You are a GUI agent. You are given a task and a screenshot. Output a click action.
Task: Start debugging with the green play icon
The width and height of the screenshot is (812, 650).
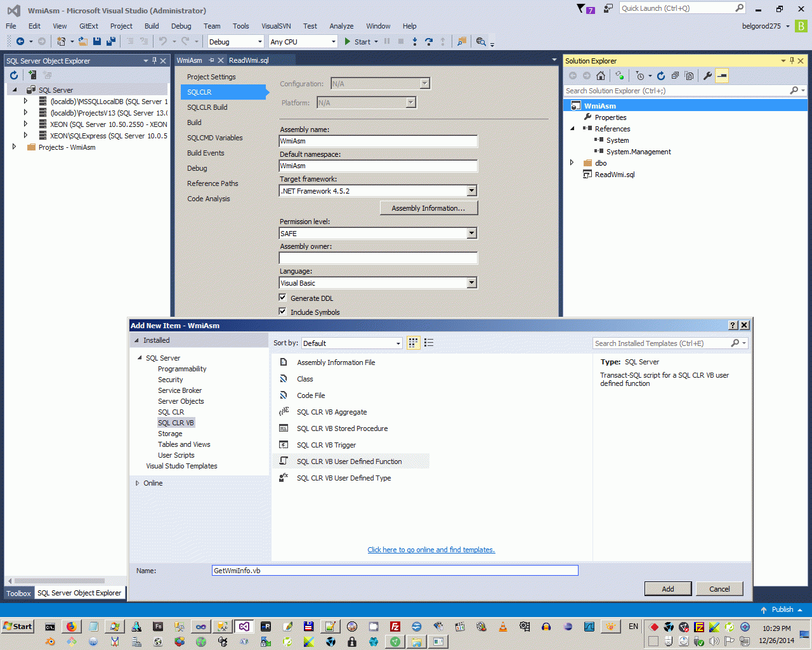(348, 41)
